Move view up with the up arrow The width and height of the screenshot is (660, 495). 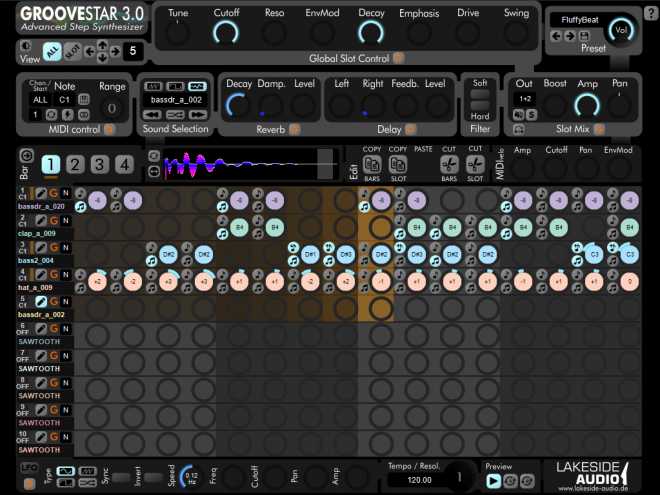click(102, 44)
